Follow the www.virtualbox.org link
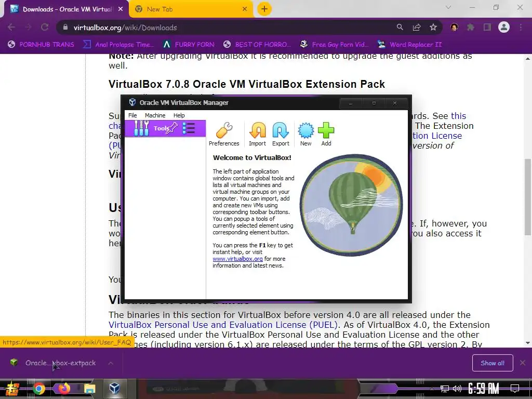 [x=237, y=259]
